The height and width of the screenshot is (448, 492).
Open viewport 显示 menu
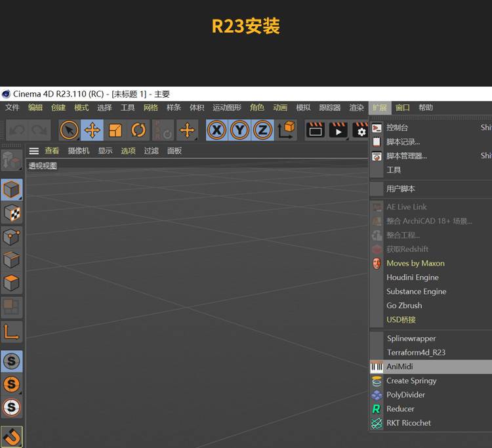(x=105, y=151)
